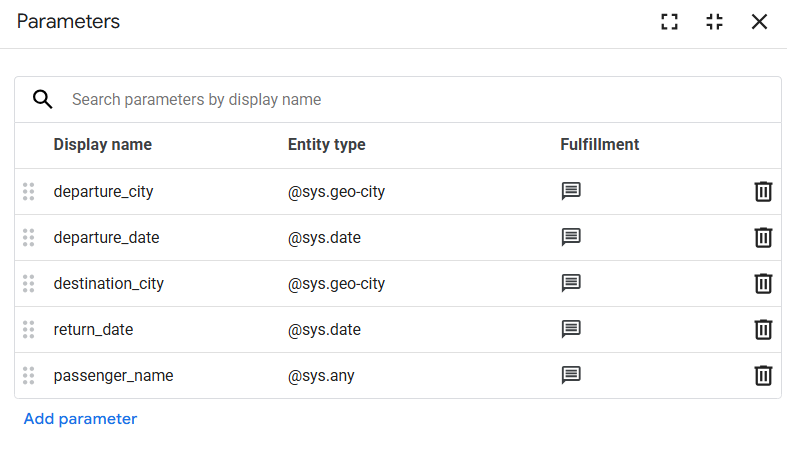Click the search magnifier icon
787x462 pixels.
pos(43,99)
